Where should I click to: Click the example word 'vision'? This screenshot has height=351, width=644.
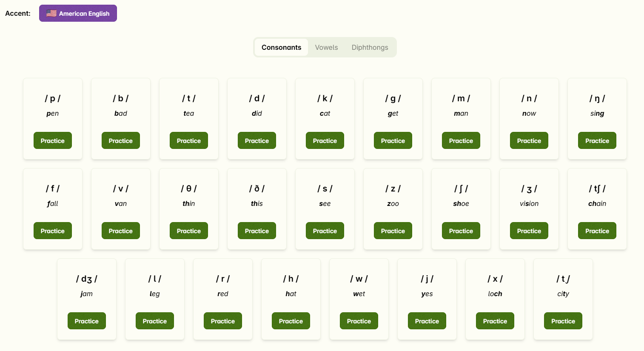(x=529, y=204)
